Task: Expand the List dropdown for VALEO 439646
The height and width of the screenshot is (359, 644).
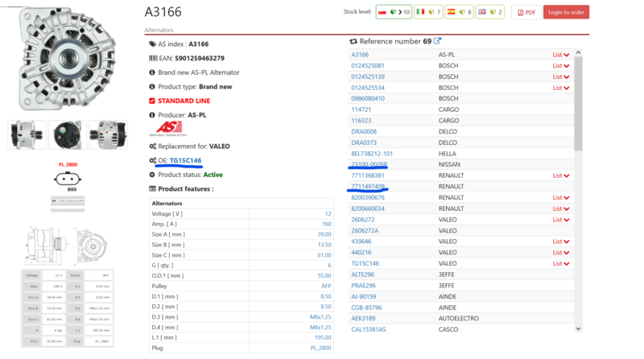Action: [560, 241]
